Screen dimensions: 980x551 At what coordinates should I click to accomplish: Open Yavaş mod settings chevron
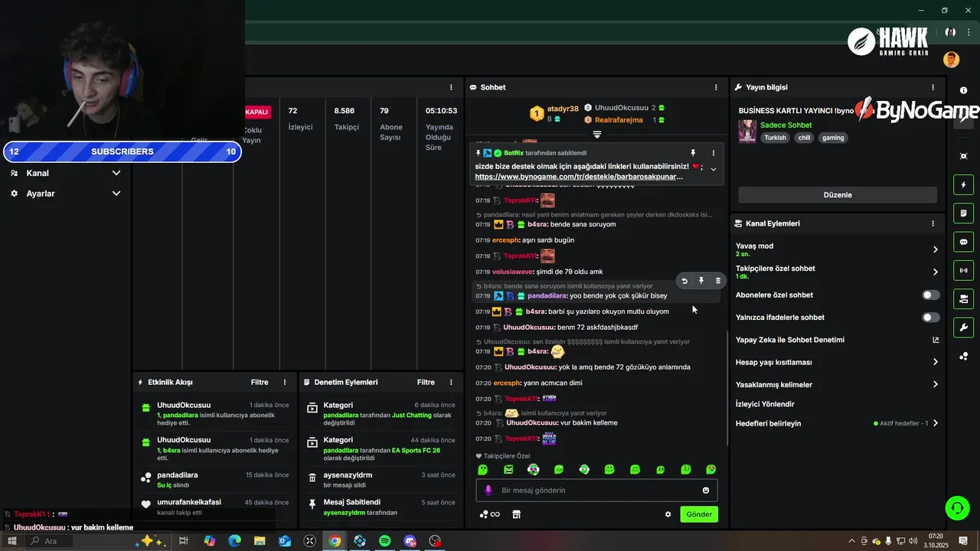935,249
